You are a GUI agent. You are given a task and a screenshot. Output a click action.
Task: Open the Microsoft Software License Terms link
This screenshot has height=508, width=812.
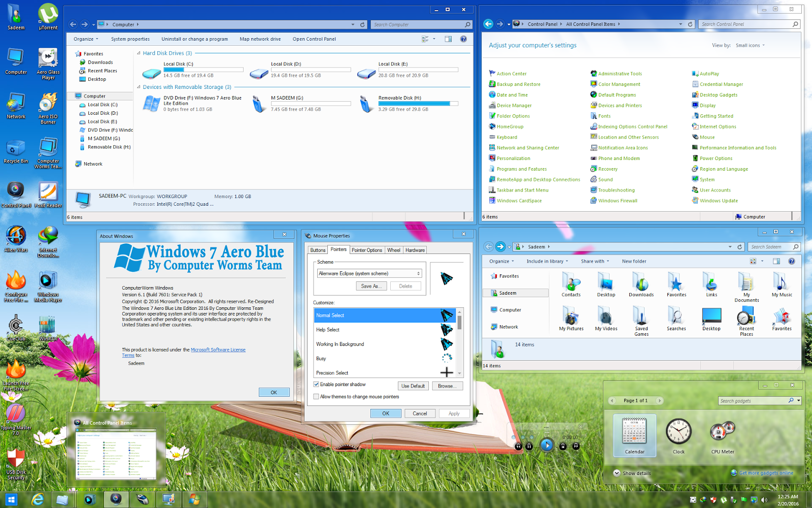tap(218, 350)
